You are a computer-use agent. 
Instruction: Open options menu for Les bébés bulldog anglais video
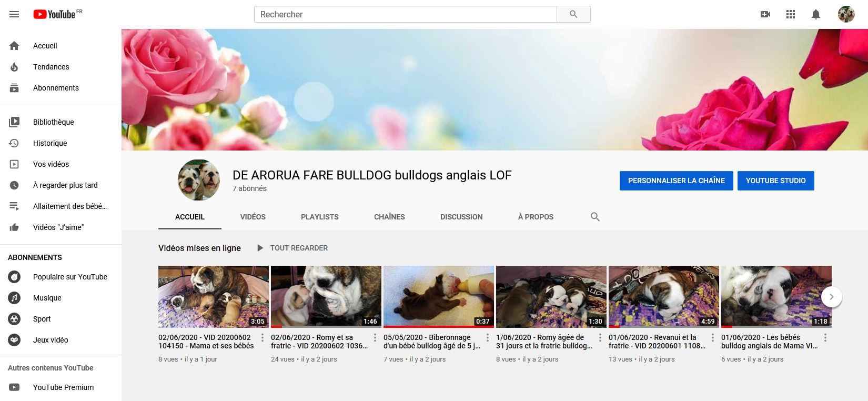click(825, 338)
